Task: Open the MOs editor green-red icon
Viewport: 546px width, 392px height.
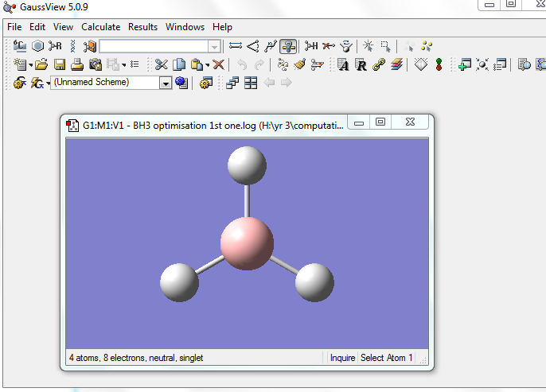Action: click(x=439, y=64)
